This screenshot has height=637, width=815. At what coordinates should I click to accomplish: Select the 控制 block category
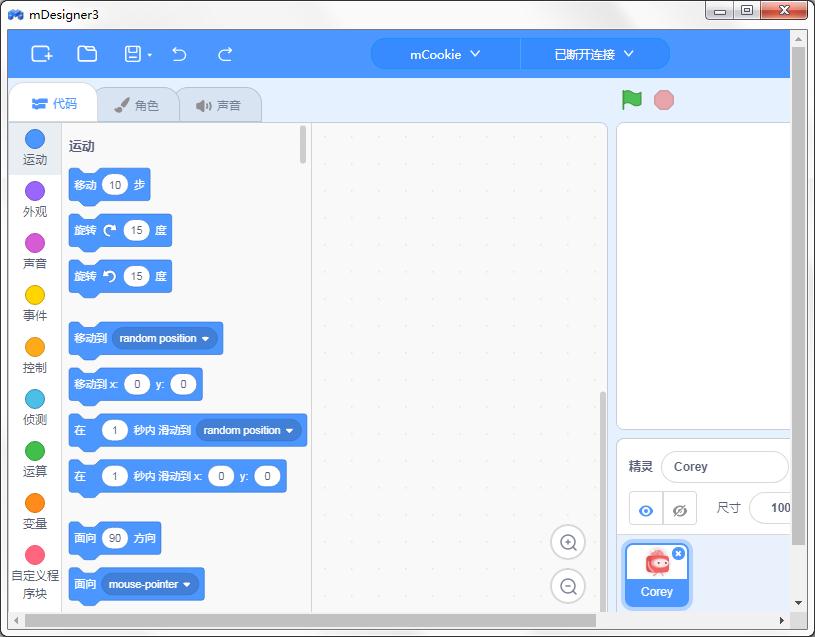[35, 356]
